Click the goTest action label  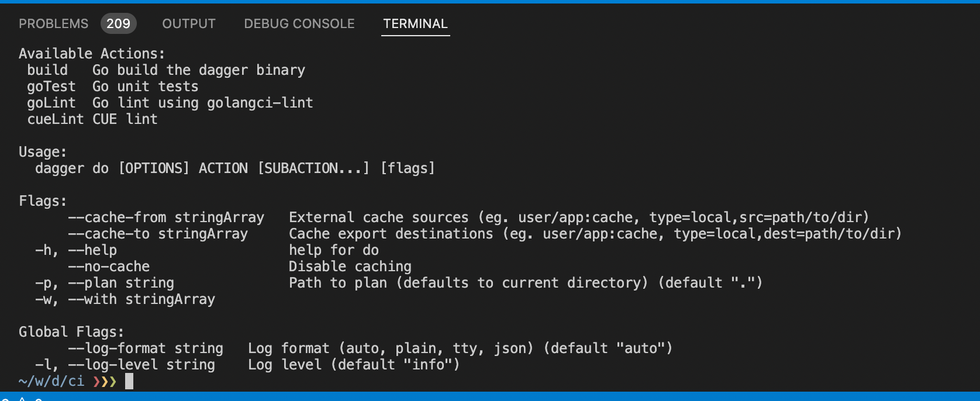51,86
